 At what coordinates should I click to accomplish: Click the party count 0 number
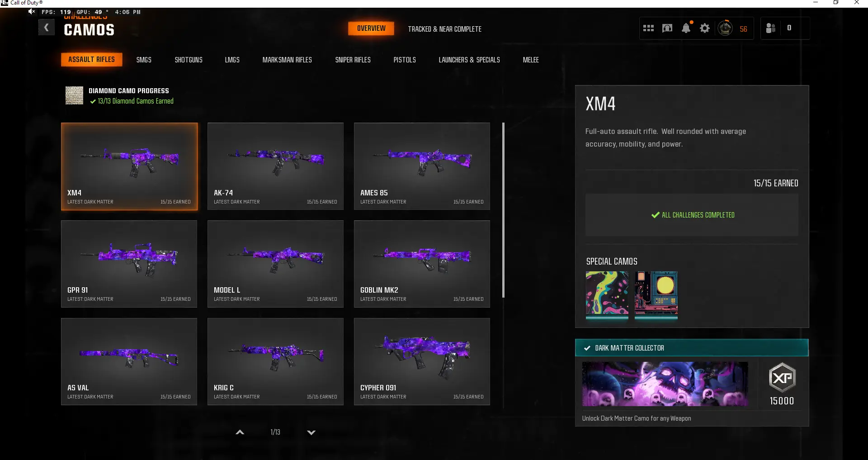click(789, 28)
